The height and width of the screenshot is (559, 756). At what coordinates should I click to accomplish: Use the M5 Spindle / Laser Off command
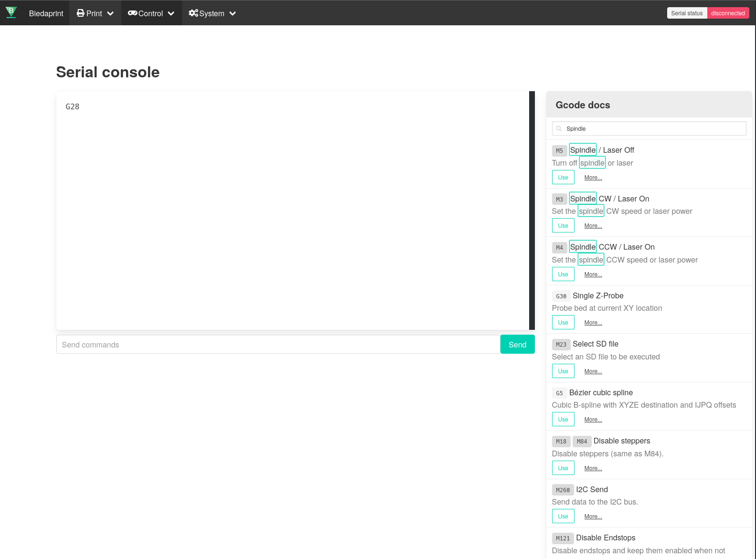(x=563, y=177)
